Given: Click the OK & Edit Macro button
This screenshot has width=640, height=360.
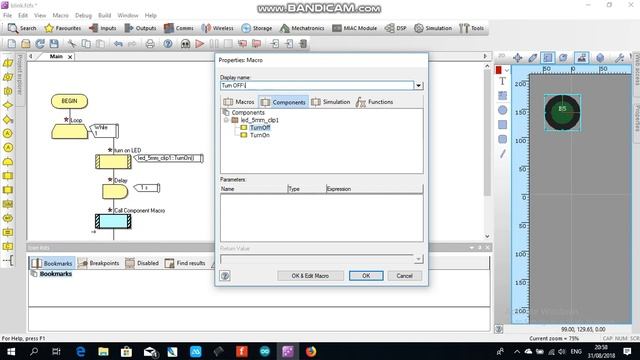Looking at the screenshot, I should coord(310,276).
